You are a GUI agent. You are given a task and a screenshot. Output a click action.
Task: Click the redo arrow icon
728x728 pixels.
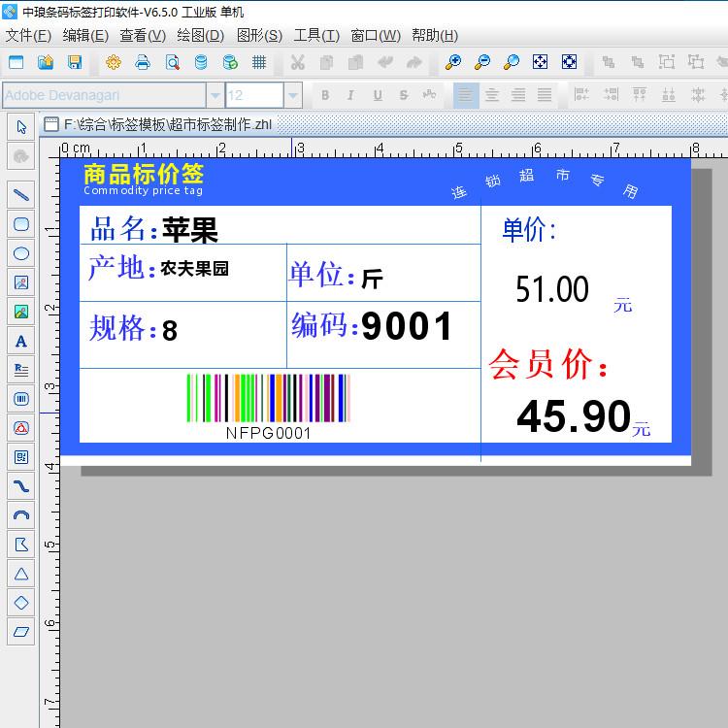414,62
